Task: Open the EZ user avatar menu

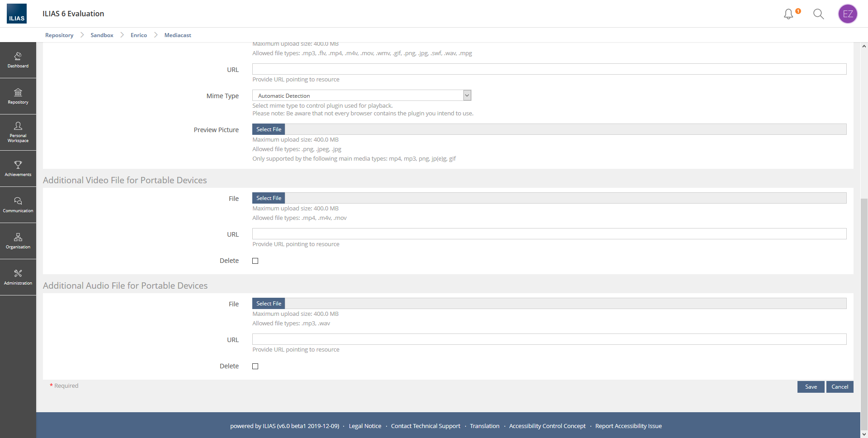Action: tap(848, 14)
